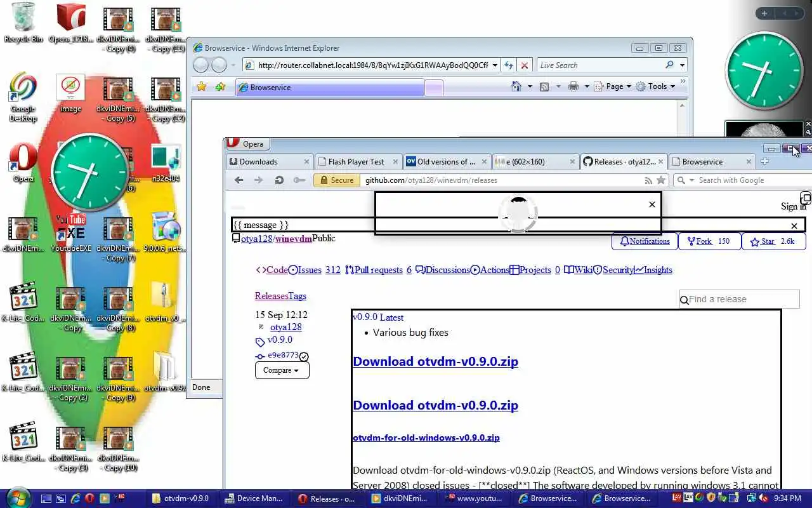Open the winevdm repository link
Viewport: 812px width, 508px height.
[x=294, y=239]
